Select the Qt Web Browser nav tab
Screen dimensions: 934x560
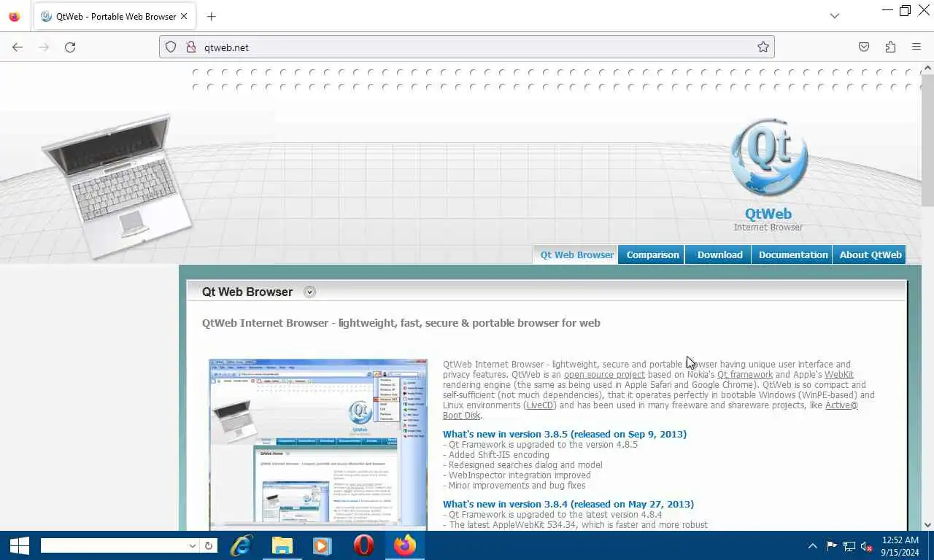[x=576, y=254]
